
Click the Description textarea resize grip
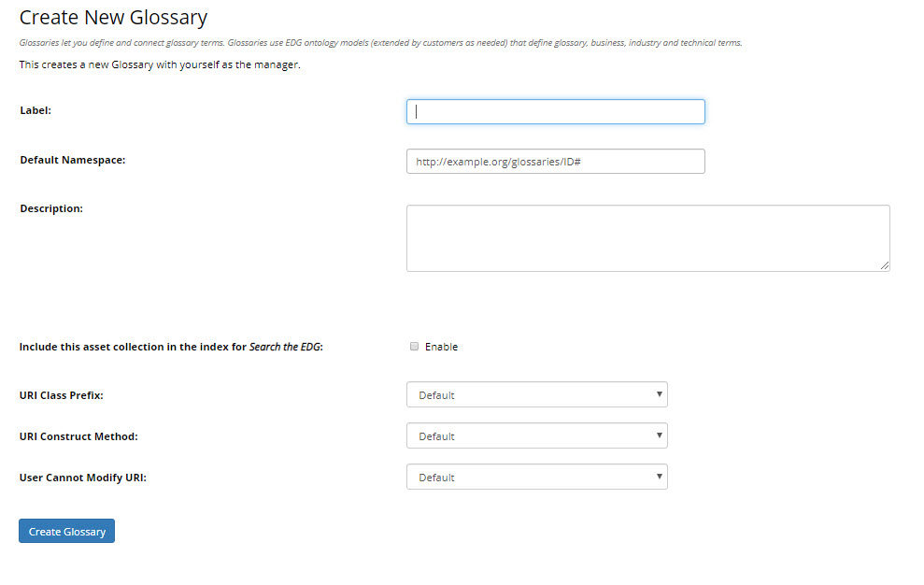tap(885, 266)
